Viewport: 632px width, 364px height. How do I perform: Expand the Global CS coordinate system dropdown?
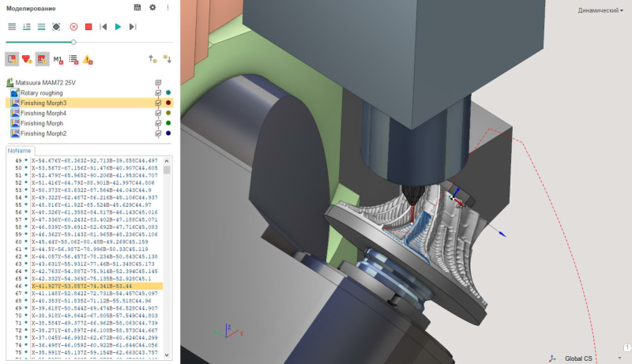619,358
